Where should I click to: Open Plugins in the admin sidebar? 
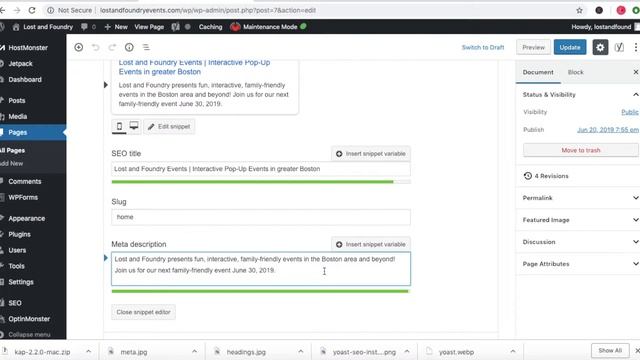coord(19,234)
